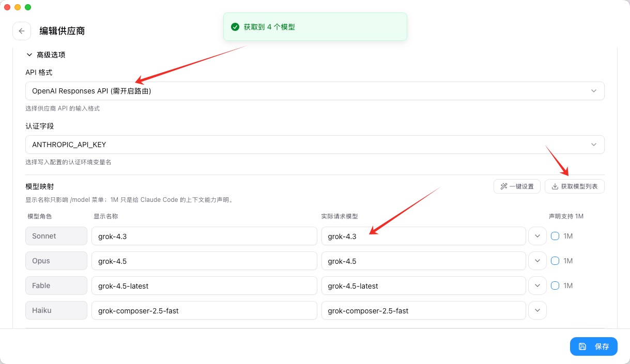Open the Opus model dropdown arrow

(x=537, y=261)
